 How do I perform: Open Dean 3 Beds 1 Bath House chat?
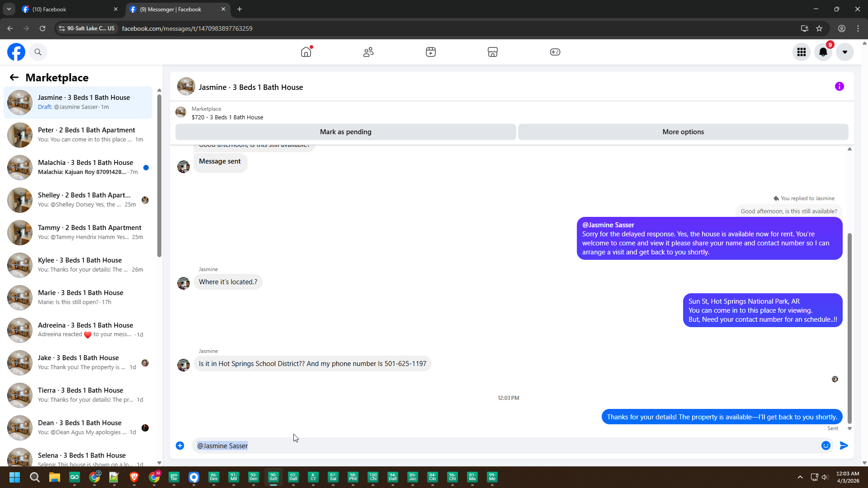point(78,428)
